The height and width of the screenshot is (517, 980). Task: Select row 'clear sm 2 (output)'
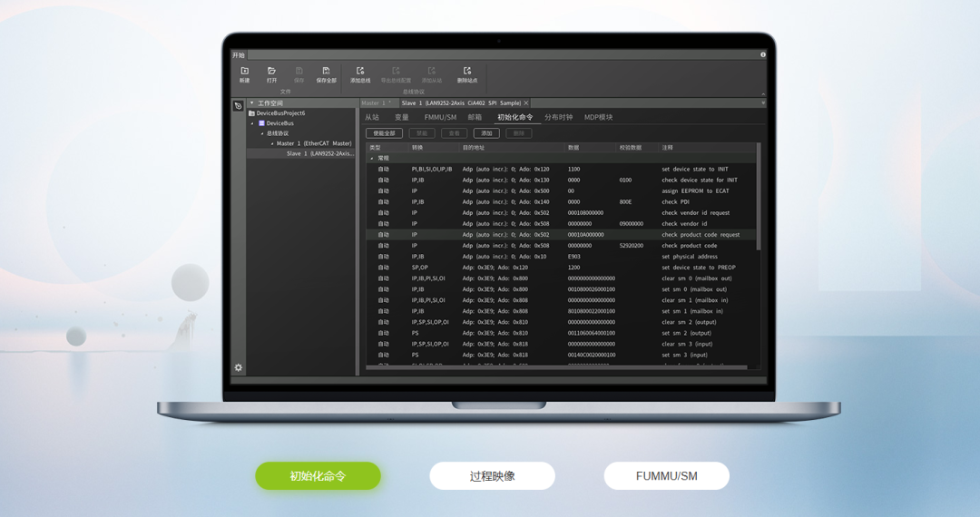(562, 322)
